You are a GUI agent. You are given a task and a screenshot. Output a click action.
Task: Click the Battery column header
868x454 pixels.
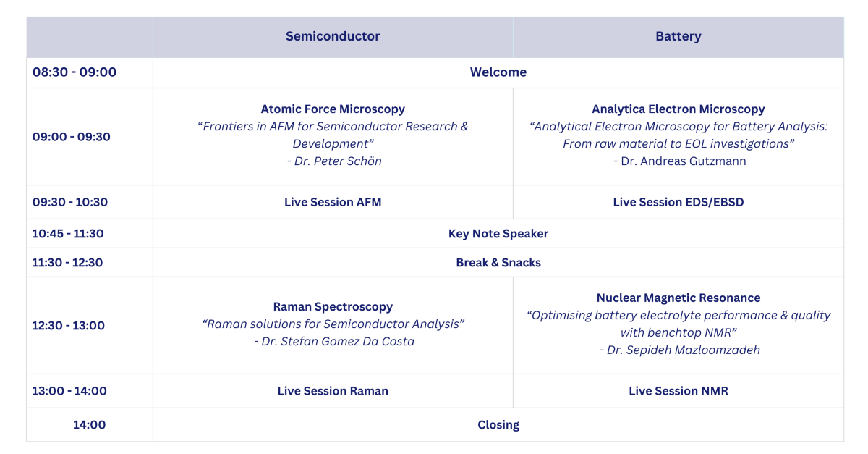pos(678,36)
